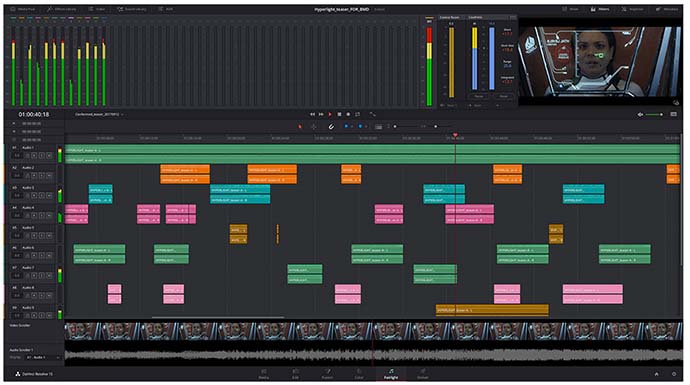
Task: Switch to the Fusion page
Action: pyautogui.click(x=327, y=374)
